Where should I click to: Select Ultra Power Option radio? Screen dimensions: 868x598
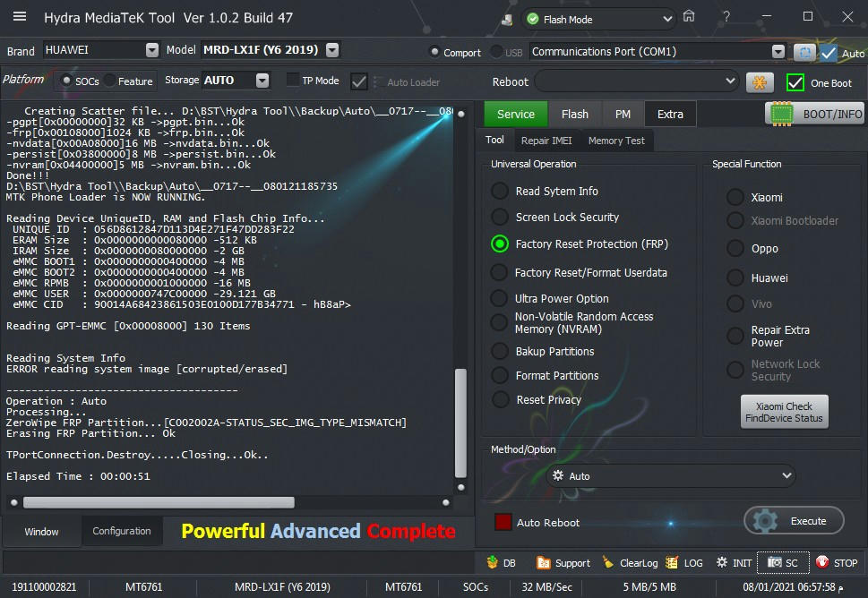499,298
